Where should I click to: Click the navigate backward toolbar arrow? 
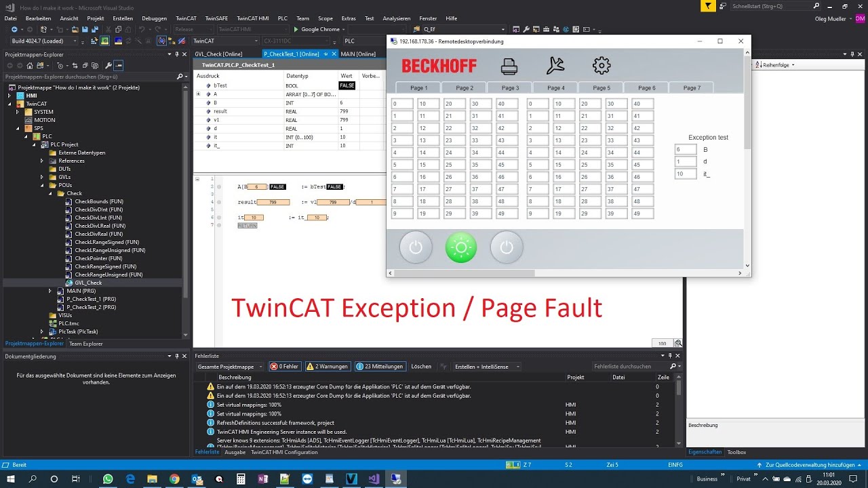pos(14,29)
